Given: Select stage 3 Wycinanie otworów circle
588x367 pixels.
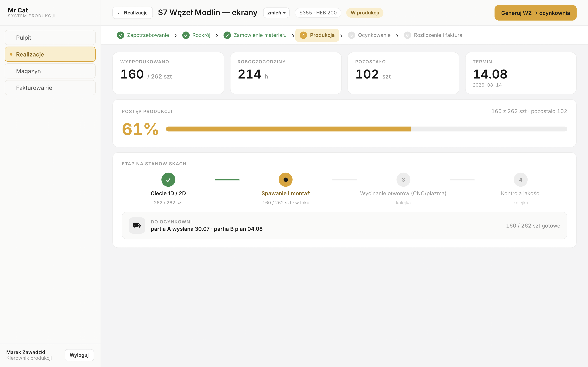Looking at the screenshot, I should click(x=403, y=180).
